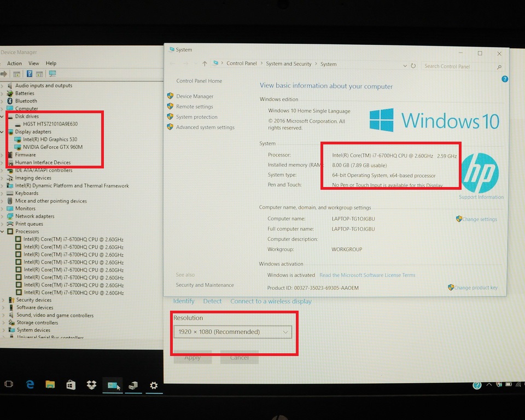Open Advanced system settings link
The height and width of the screenshot is (420, 525).
(x=205, y=127)
